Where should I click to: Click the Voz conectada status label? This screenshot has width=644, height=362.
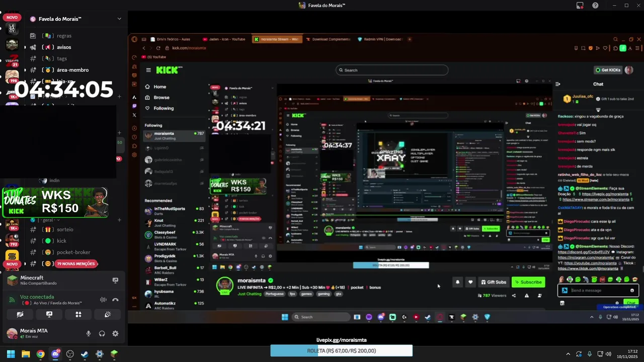click(x=37, y=297)
